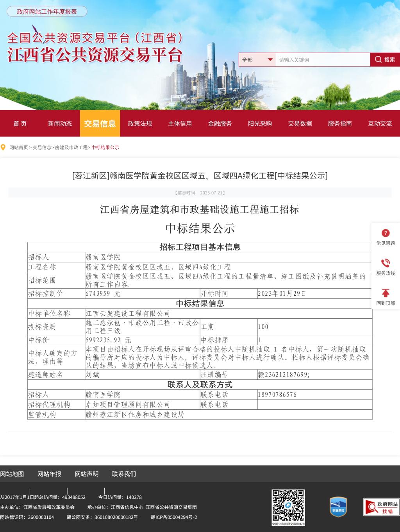Click the 政府网站找错 badge

(382, 507)
